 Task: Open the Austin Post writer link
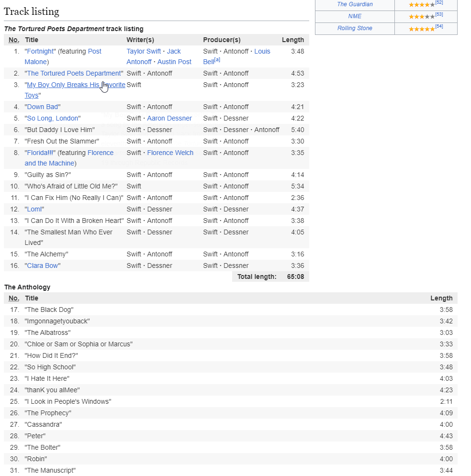coord(174,62)
